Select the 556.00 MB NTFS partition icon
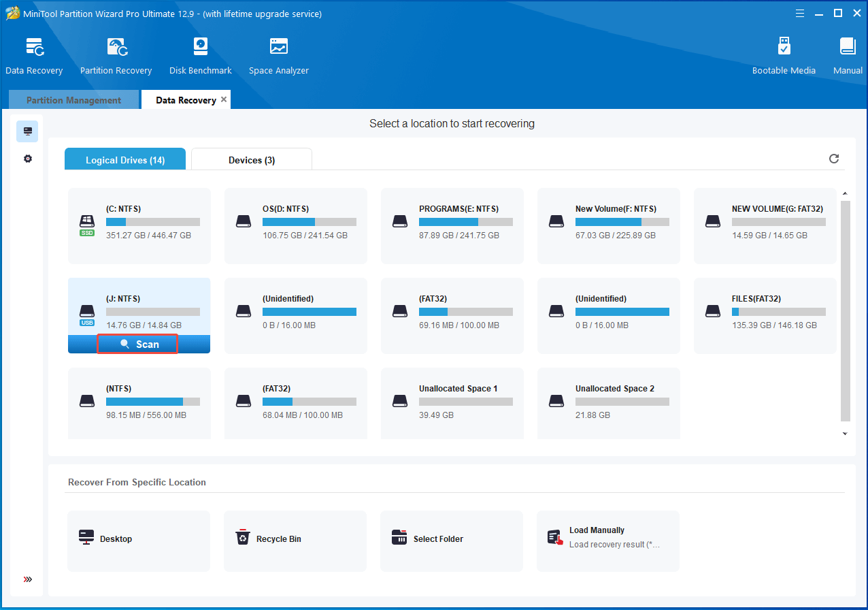 pos(87,401)
